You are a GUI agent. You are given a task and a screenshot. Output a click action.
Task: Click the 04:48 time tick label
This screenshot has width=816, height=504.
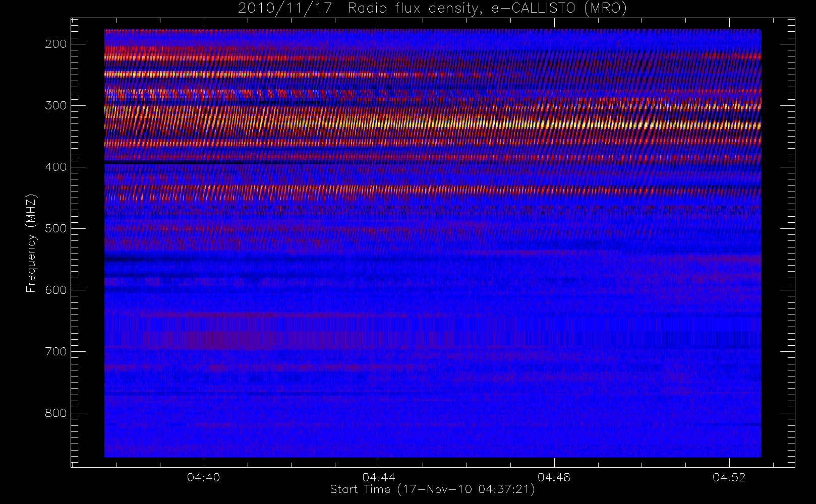[554, 477]
